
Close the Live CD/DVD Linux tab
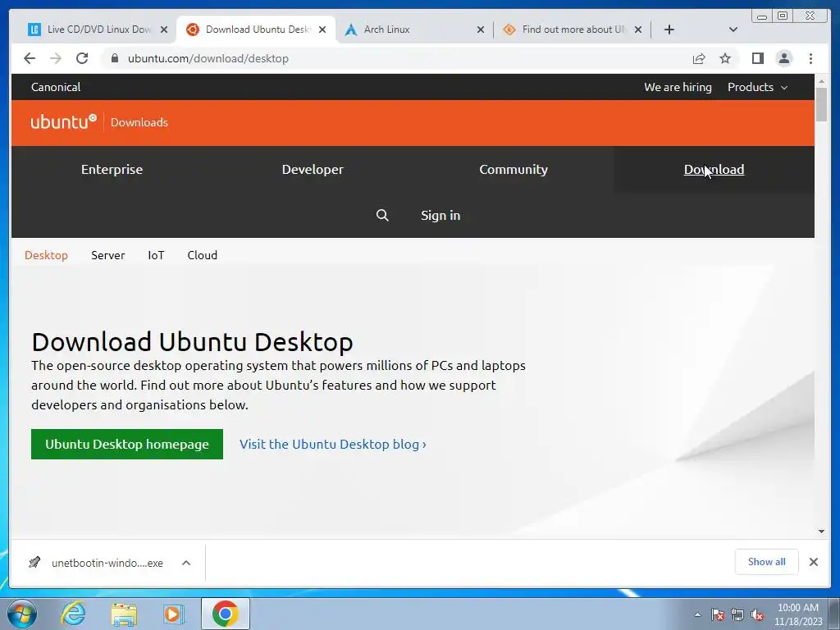[x=164, y=30]
